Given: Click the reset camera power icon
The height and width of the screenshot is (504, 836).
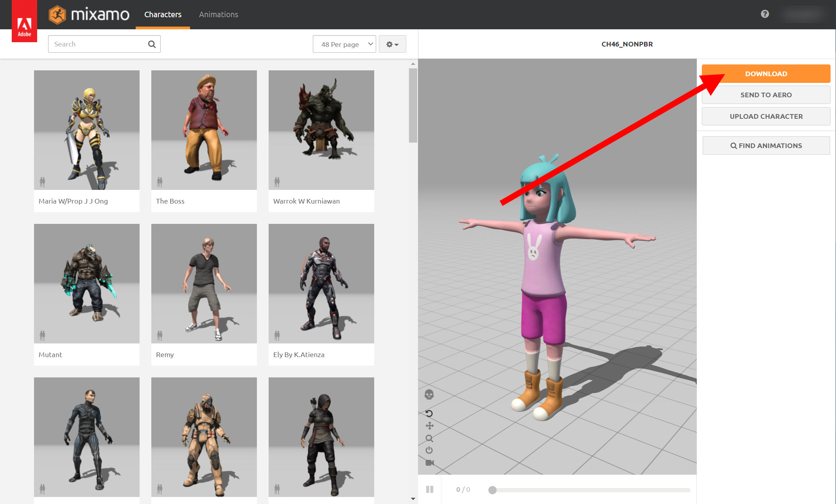Looking at the screenshot, I should point(429,450).
